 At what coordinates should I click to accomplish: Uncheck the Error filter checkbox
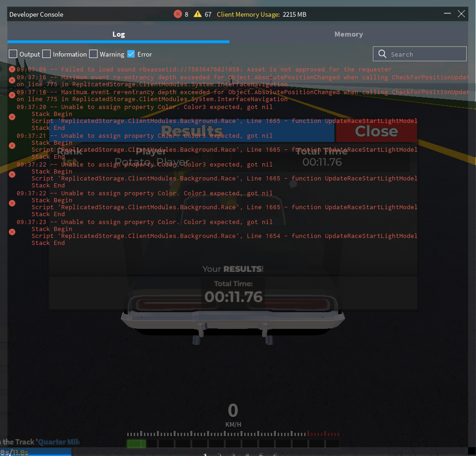point(131,54)
